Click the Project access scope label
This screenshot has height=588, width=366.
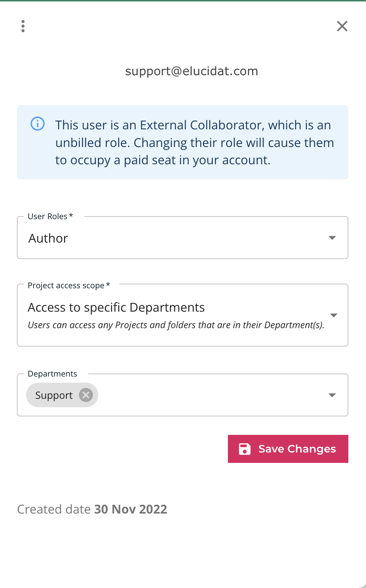click(x=69, y=286)
